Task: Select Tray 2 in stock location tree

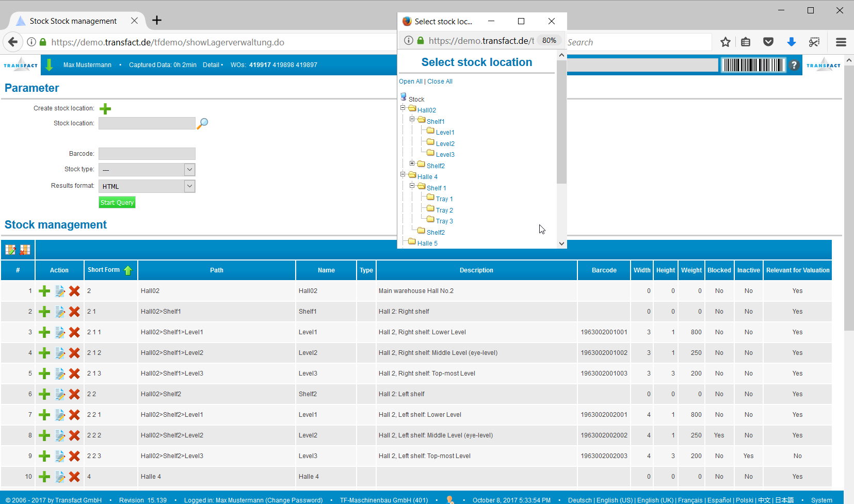Action: click(444, 210)
